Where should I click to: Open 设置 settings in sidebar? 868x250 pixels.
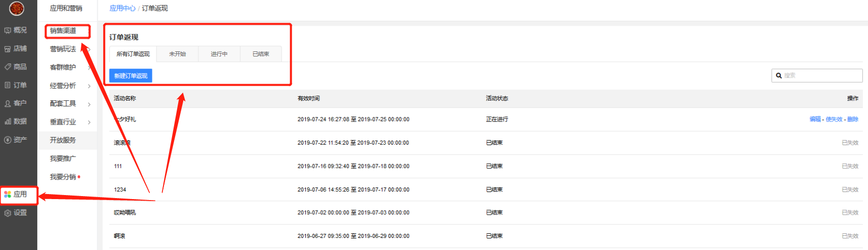pyautogui.click(x=16, y=213)
